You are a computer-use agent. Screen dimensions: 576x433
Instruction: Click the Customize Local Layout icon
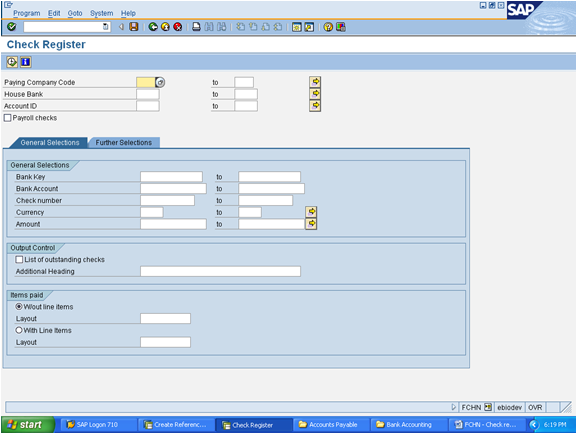tap(341, 27)
